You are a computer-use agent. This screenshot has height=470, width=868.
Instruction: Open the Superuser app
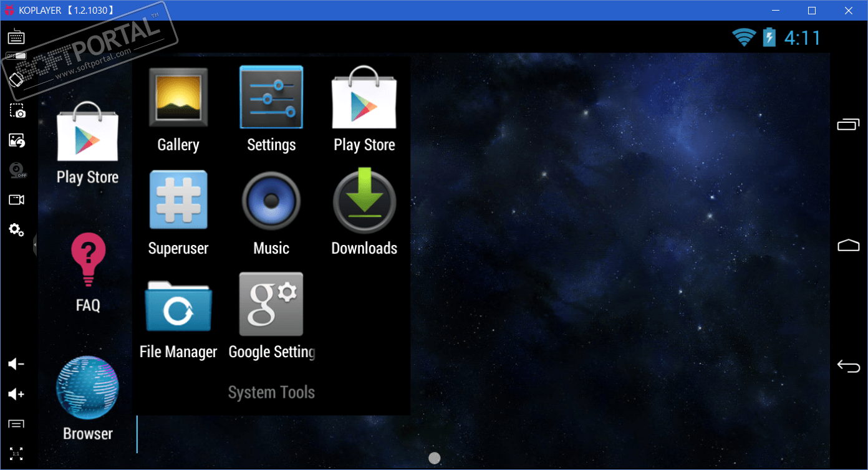pos(178,213)
